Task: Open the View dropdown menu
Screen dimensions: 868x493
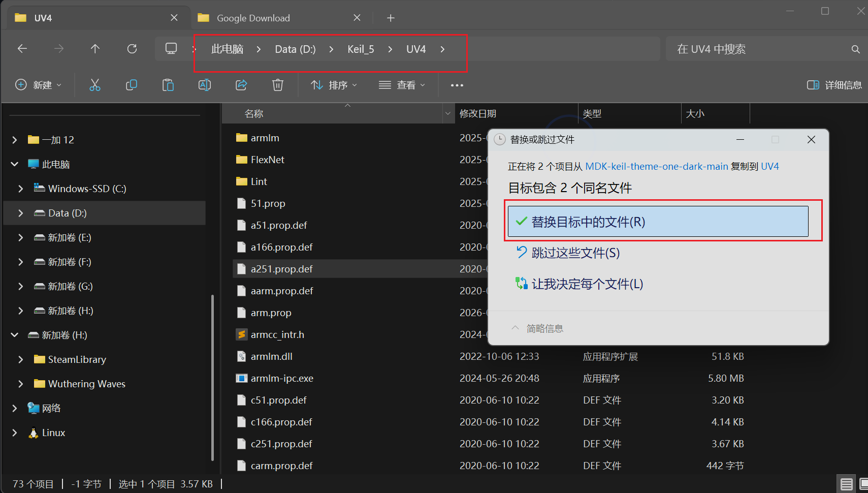Action: [402, 85]
